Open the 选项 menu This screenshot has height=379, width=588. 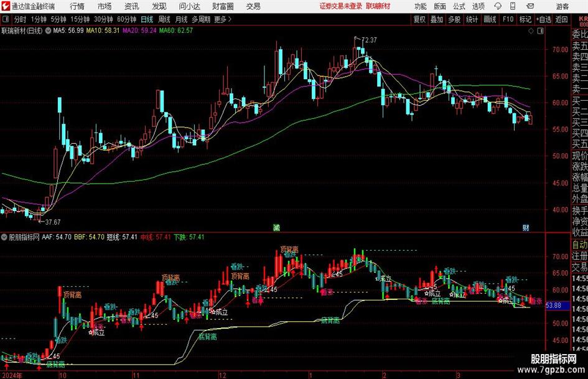click(x=478, y=6)
